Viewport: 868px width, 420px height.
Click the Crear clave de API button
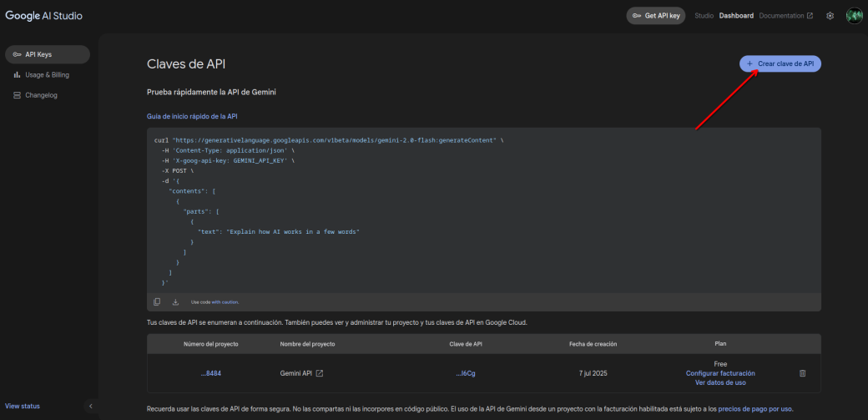coord(780,63)
